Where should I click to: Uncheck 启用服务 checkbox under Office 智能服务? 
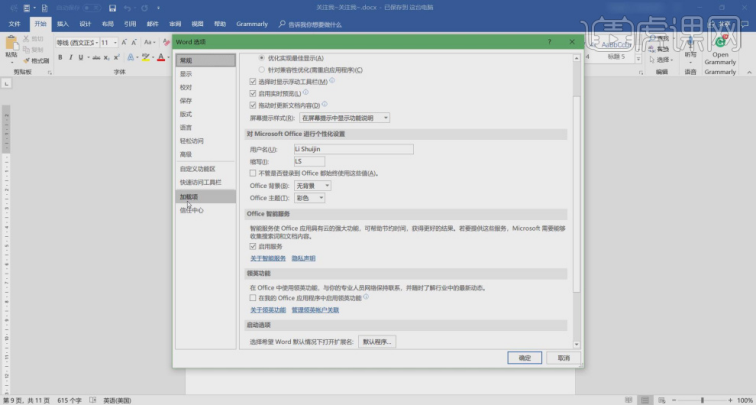point(253,246)
